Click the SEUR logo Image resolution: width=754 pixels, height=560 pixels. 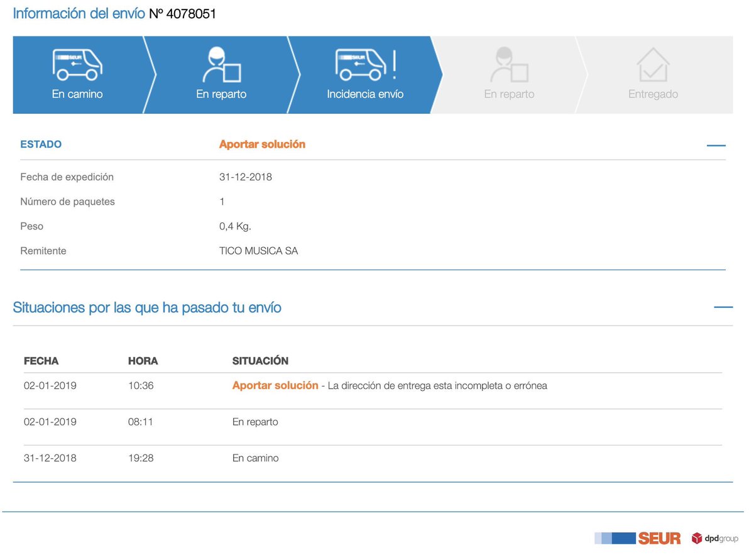pyautogui.click(x=659, y=537)
